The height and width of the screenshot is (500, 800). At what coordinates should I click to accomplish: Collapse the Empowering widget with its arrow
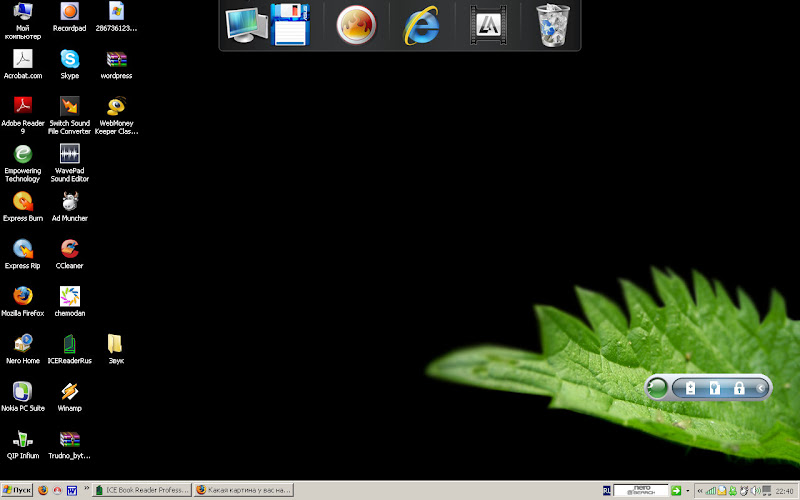761,388
